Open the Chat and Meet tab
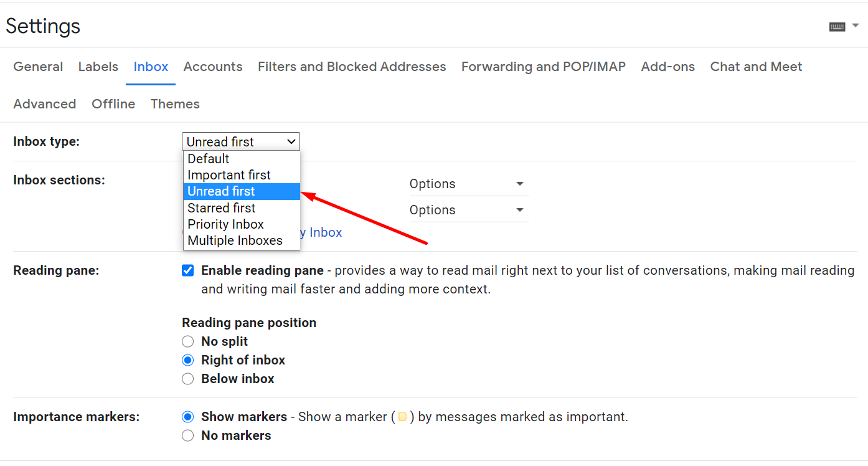 [x=756, y=67]
